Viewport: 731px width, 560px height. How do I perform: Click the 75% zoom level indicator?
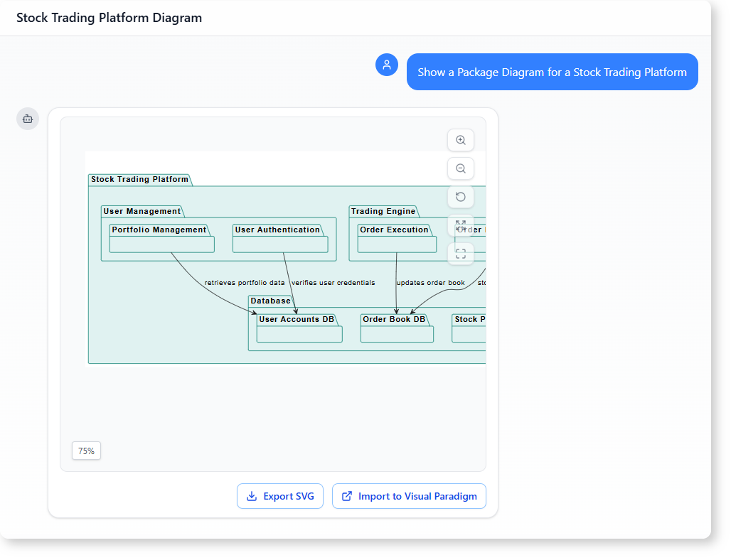(x=86, y=451)
